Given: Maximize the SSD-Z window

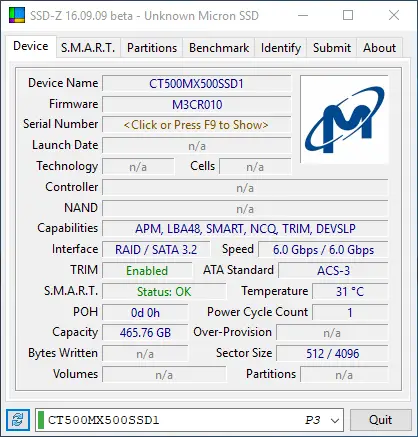Looking at the screenshot, I should (x=348, y=15).
